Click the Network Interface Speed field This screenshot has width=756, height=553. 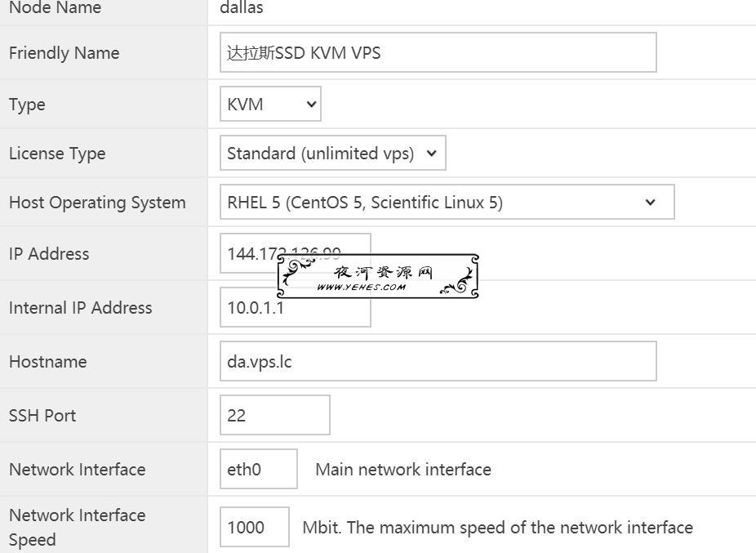(255, 527)
